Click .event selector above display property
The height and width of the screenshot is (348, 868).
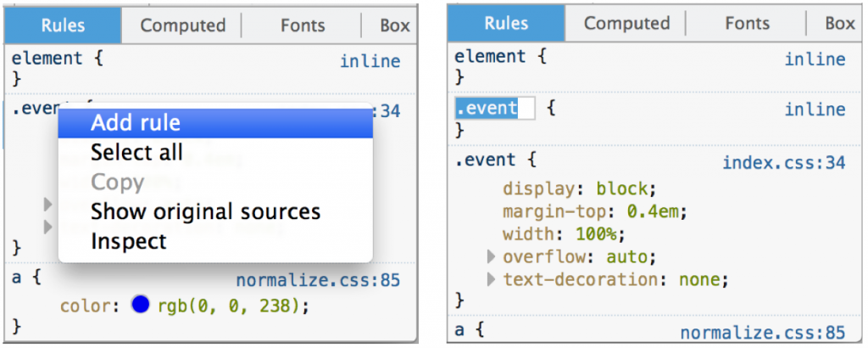(x=486, y=160)
